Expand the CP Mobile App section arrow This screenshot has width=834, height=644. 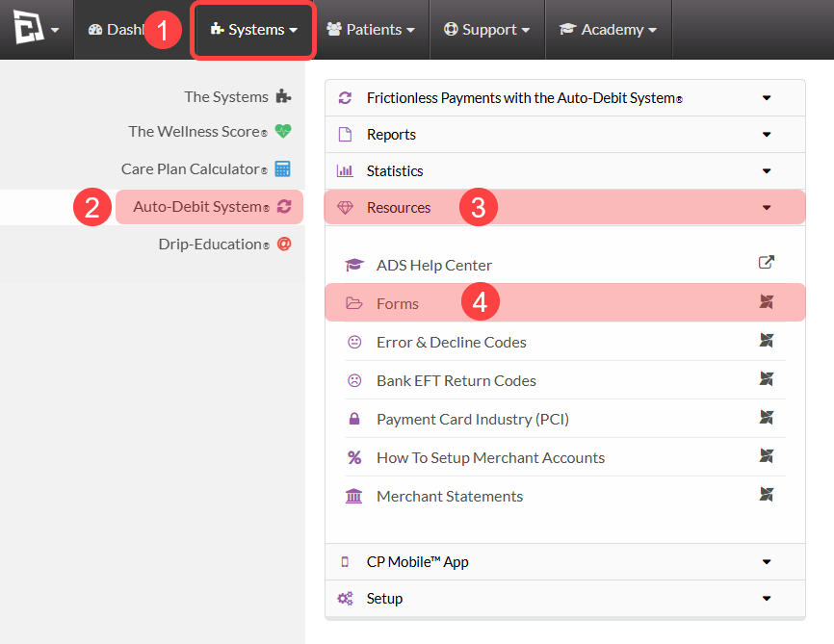click(767, 562)
